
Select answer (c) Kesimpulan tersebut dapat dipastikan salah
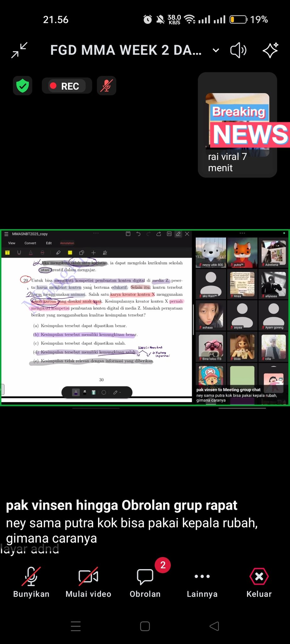(x=79, y=343)
